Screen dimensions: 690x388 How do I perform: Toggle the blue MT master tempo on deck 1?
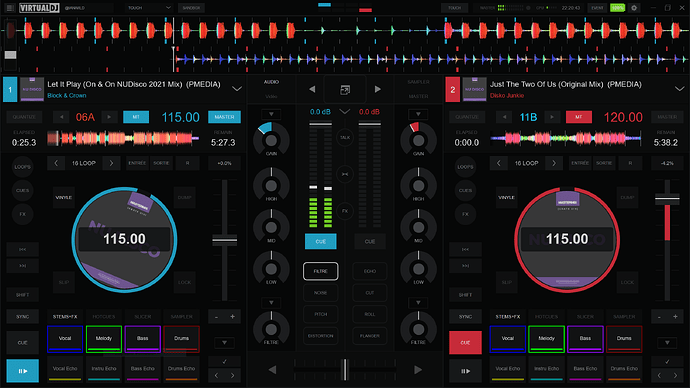pos(136,117)
